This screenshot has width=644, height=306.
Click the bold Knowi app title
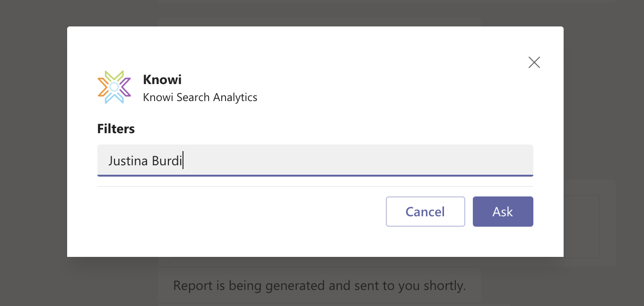[x=162, y=80]
